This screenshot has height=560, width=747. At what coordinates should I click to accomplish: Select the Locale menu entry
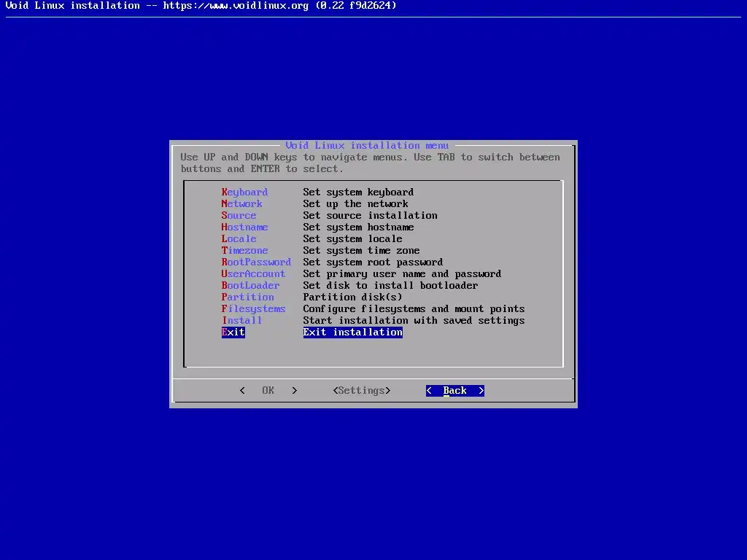pyautogui.click(x=239, y=238)
